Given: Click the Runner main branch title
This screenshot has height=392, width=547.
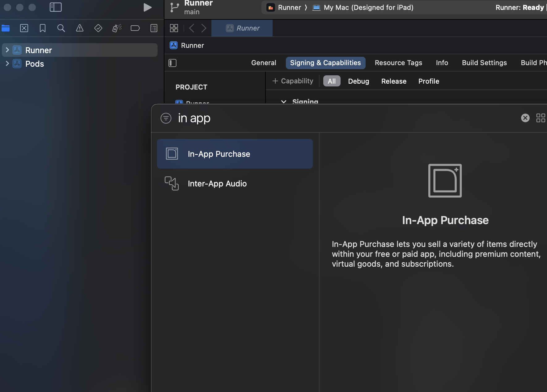Looking at the screenshot, I should (x=198, y=7).
